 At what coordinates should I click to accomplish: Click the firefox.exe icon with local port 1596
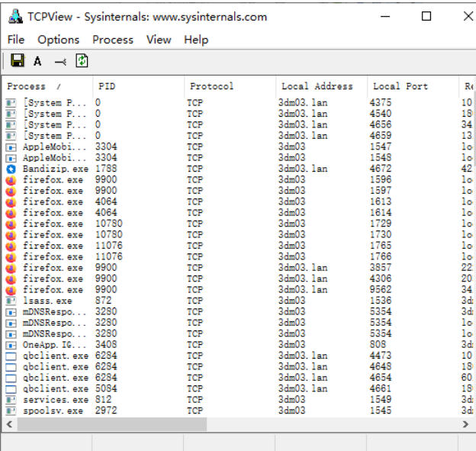tap(11, 180)
